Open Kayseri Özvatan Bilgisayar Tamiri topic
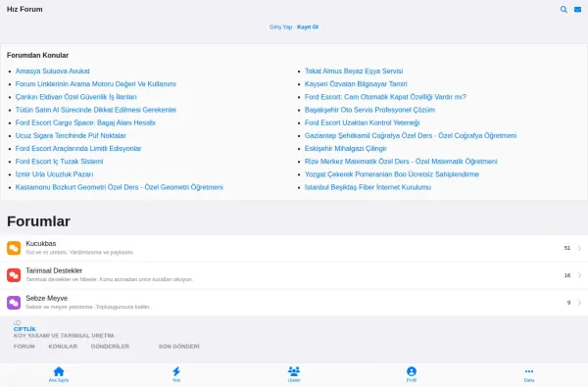 (356, 84)
